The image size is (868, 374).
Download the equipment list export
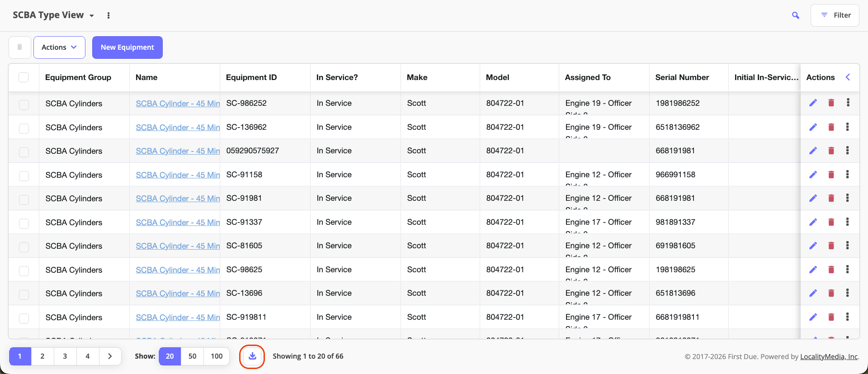pyautogui.click(x=252, y=356)
